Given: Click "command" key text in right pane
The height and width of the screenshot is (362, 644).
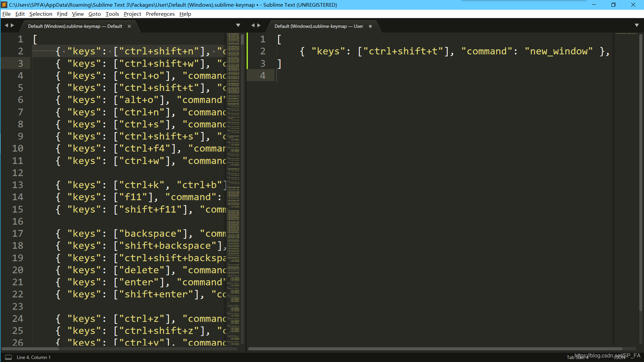Looking at the screenshot, I should click(x=487, y=51).
